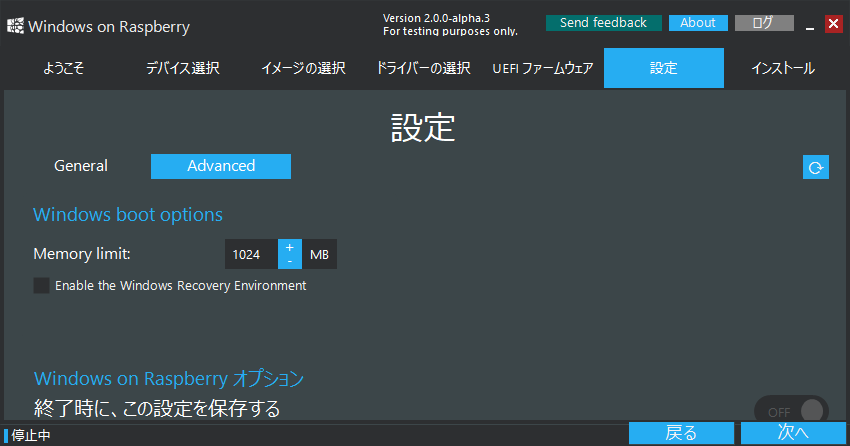This screenshot has width=850, height=446.
Task: Jump to the インストール tab
Action: [783, 68]
